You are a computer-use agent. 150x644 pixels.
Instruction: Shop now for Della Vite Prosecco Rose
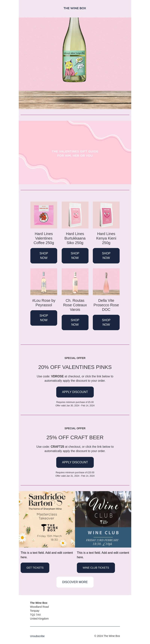point(106,322)
